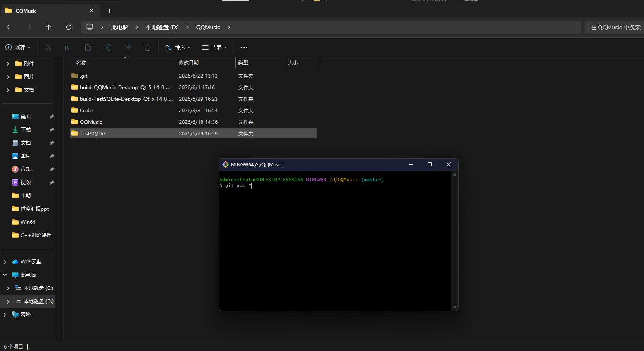Image resolution: width=644 pixels, height=351 pixels.
Task: Click the folder icon of the .git row
Action: click(75, 76)
